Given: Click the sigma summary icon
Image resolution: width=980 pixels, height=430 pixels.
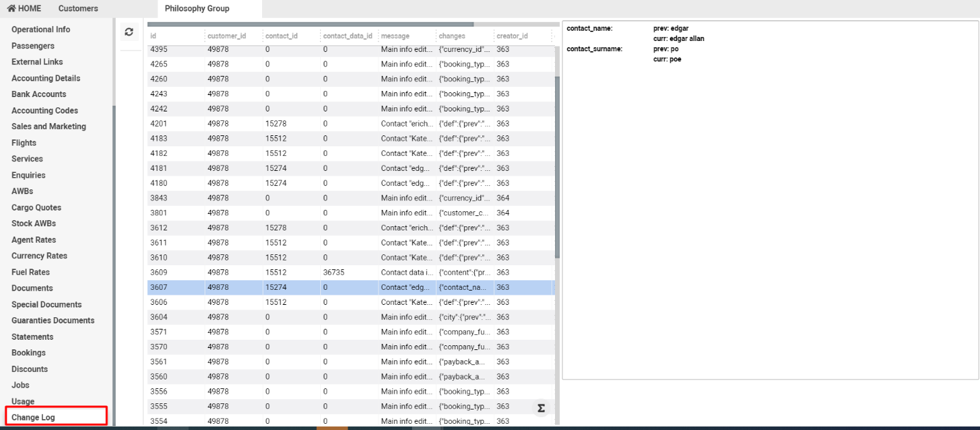Looking at the screenshot, I should pos(541,407).
